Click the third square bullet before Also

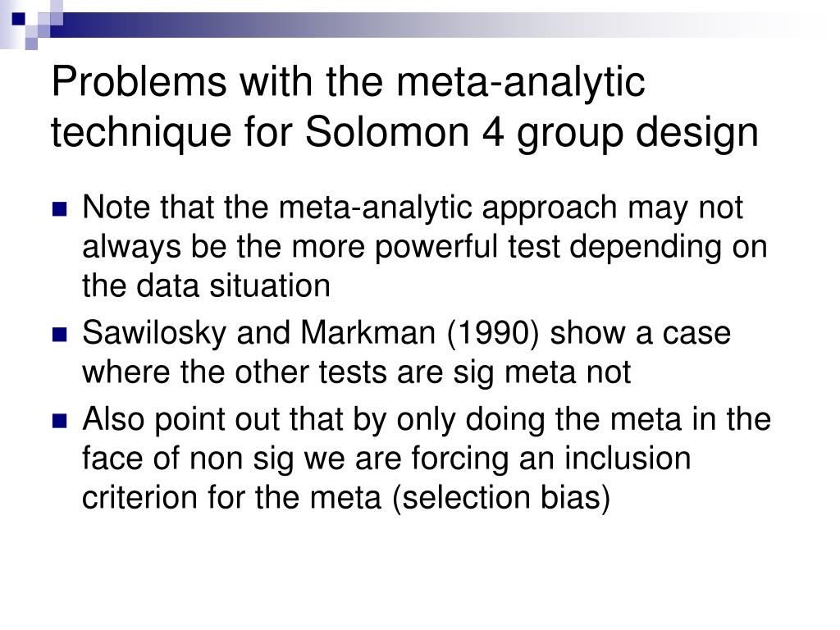[60, 421]
